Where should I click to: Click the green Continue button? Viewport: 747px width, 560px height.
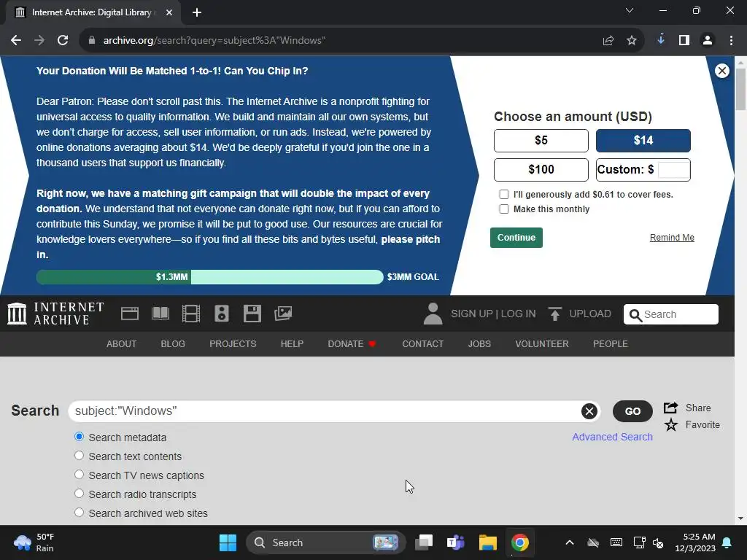pos(516,238)
